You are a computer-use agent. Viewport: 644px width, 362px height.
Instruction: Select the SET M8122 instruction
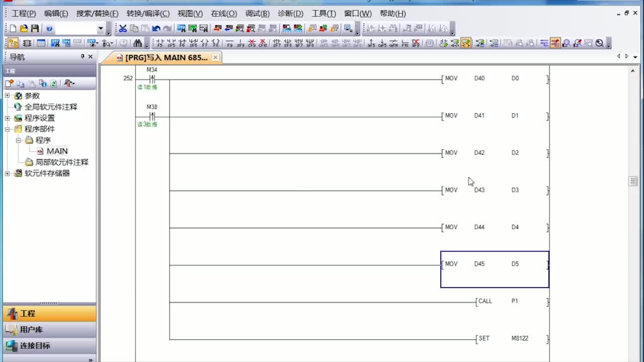[512, 339]
